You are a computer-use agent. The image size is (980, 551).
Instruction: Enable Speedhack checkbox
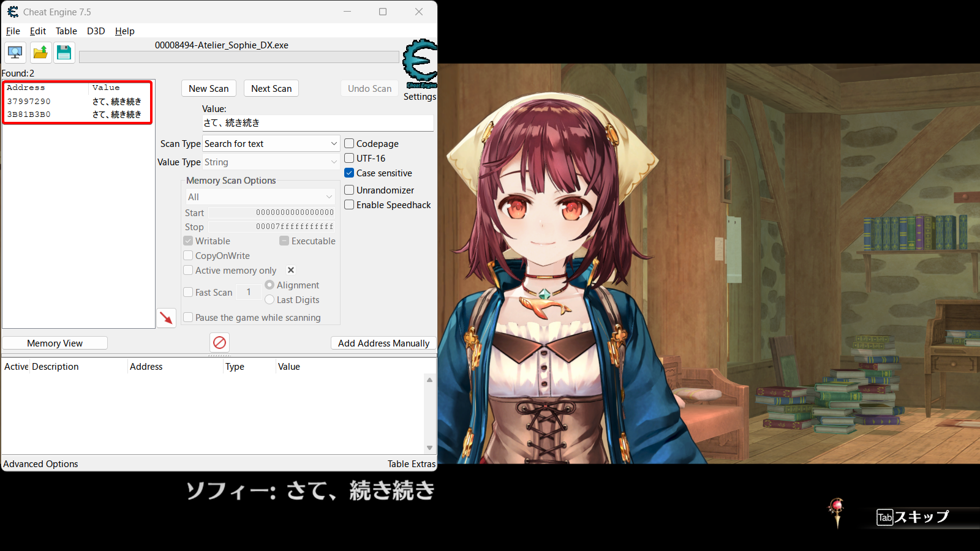click(349, 205)
